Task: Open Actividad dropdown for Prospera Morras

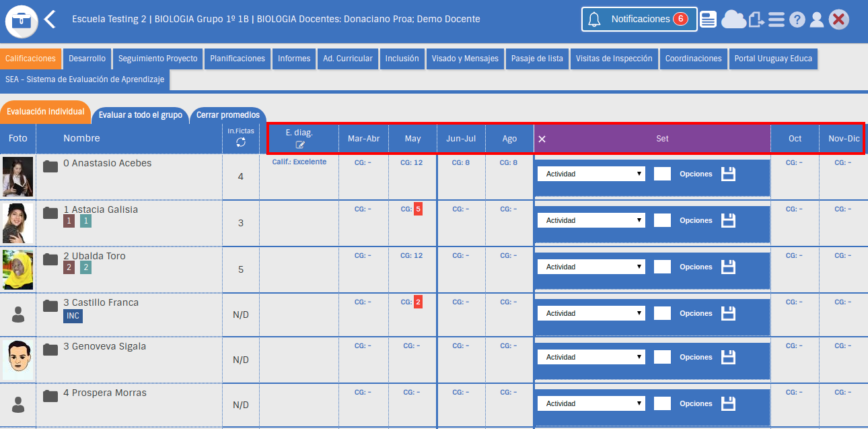Action: coord(591,403)
